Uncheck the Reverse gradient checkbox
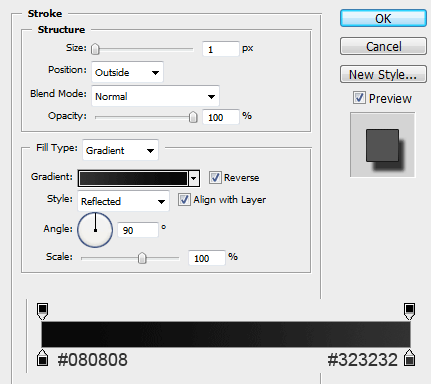 click(x=215, y=177)
